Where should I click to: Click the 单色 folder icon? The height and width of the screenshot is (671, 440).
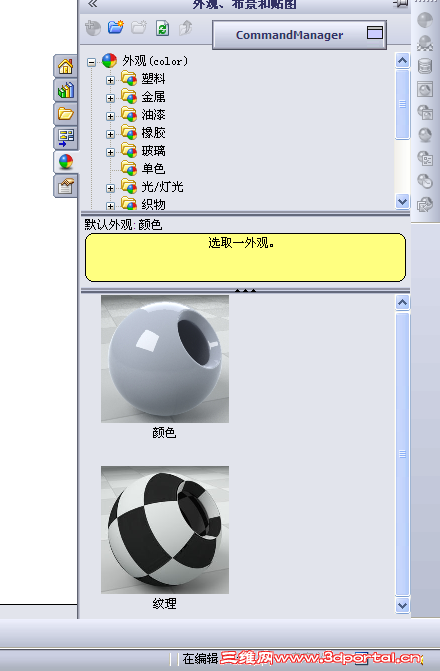(x=128, y=168)
